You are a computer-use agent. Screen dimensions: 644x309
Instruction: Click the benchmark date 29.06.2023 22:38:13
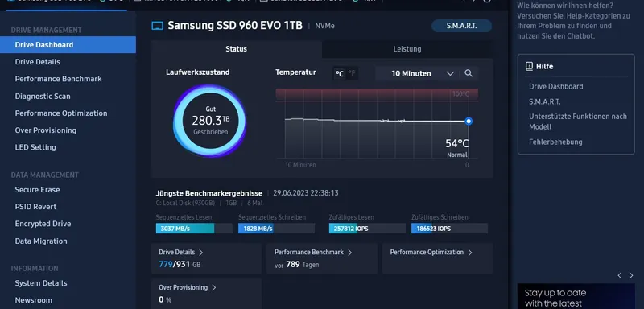tap(306, 193)
